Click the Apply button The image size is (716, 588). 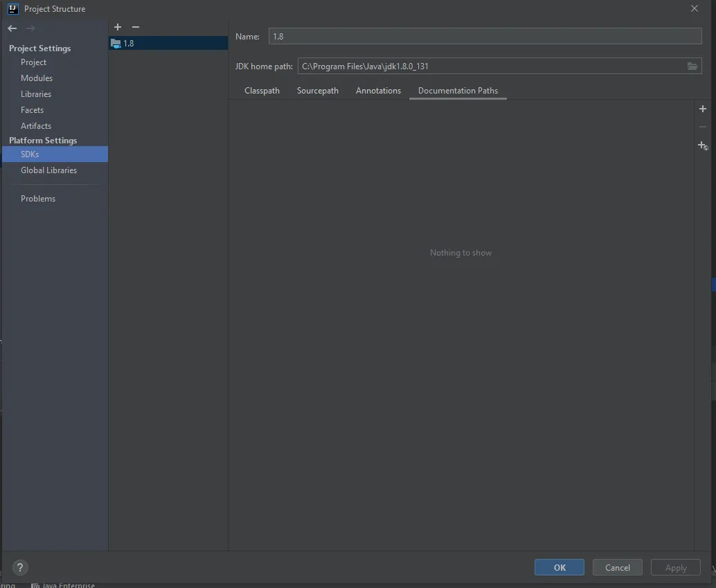[676, 567]
